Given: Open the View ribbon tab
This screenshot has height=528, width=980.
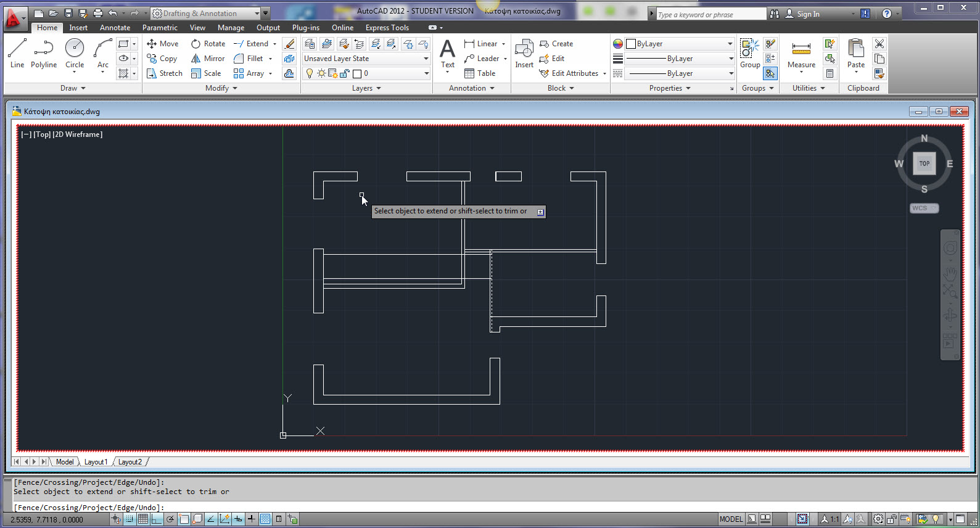Looking at the screenshot, I should point(197,28).
